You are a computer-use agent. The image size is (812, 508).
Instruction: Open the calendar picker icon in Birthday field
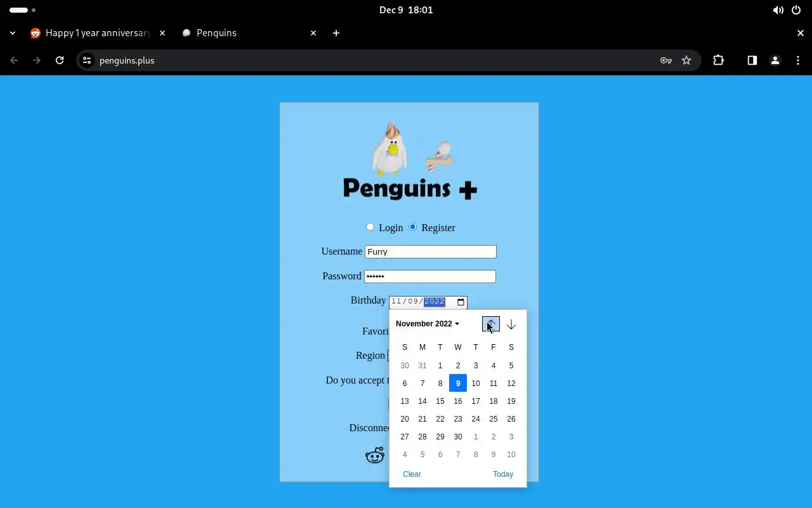461,302
